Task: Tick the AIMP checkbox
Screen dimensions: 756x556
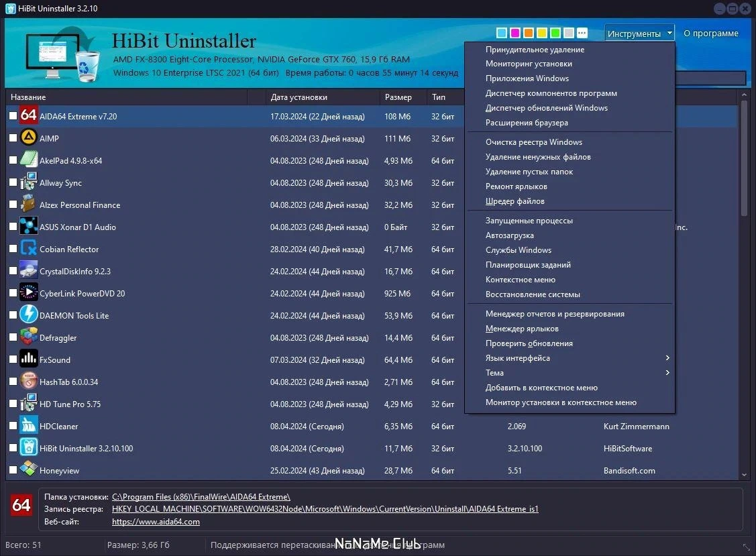Action: [13, 138]
